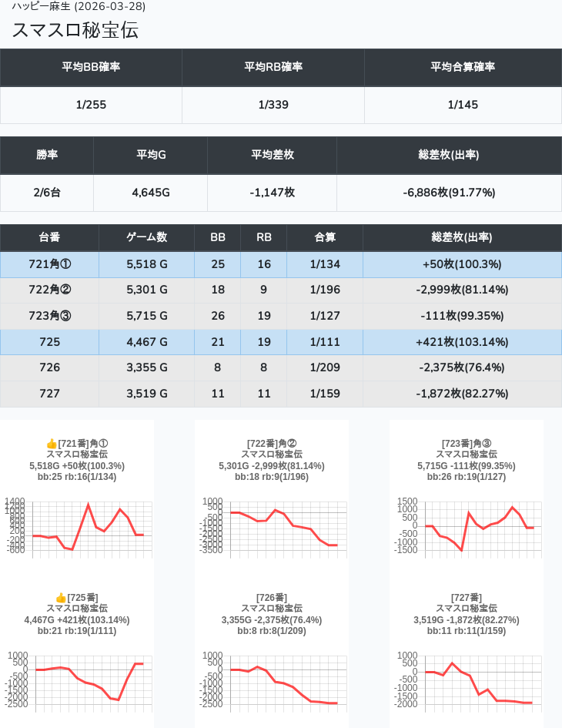Click the 総差枚(出率) header in machine table
The height and width of the screenshot is (728, 562).
point(462,237)
